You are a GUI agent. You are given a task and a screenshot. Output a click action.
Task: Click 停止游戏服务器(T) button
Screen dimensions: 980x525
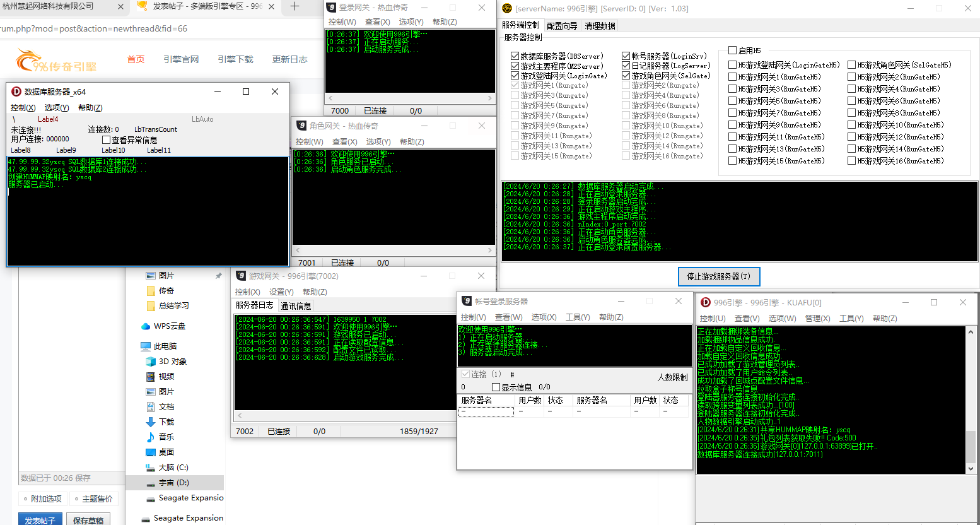click(719, 276)
